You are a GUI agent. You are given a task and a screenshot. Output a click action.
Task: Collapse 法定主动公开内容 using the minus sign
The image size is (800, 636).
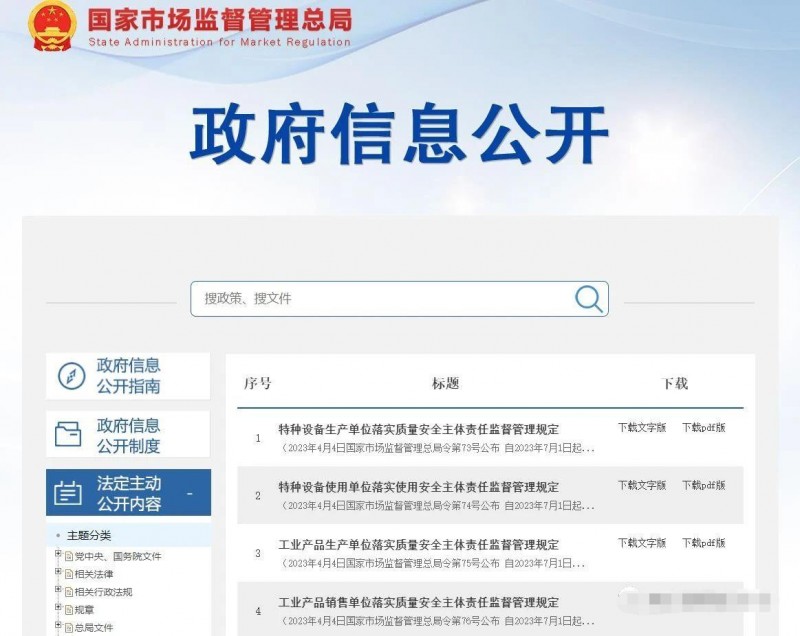pos(189,494)
